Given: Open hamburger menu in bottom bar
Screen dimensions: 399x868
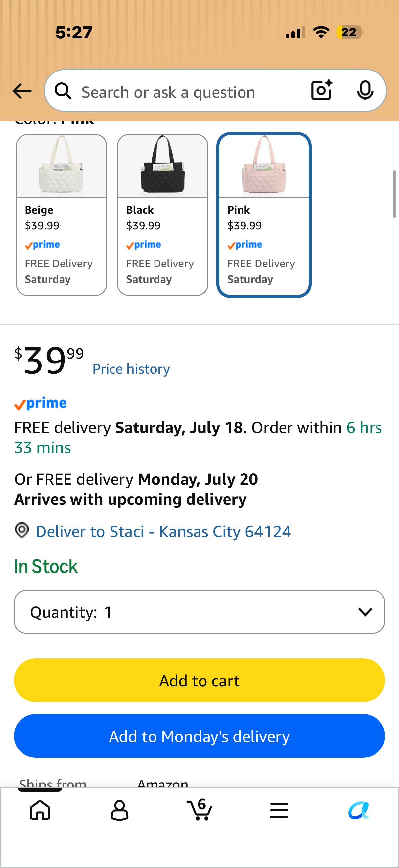Looking at the screenshot, I should (x=279, y=810).
